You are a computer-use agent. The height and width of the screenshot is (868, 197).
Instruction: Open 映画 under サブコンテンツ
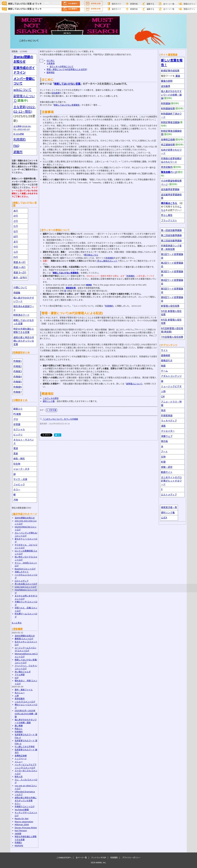(163, 366)
